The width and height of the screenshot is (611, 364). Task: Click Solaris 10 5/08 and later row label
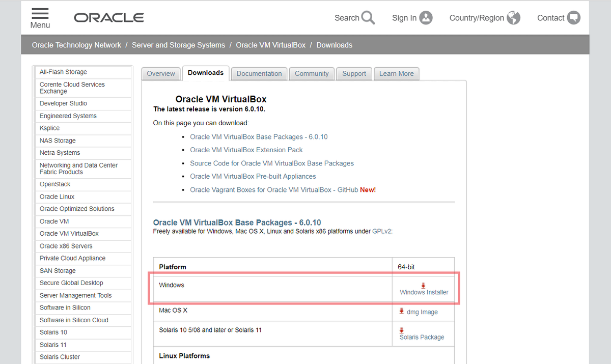(210, 330)
